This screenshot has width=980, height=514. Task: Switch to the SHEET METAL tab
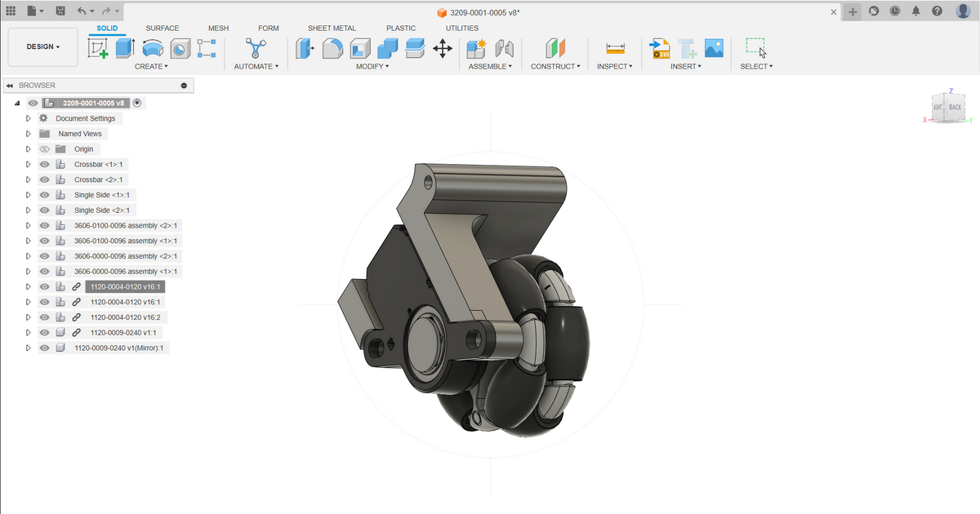click(332, 28)
